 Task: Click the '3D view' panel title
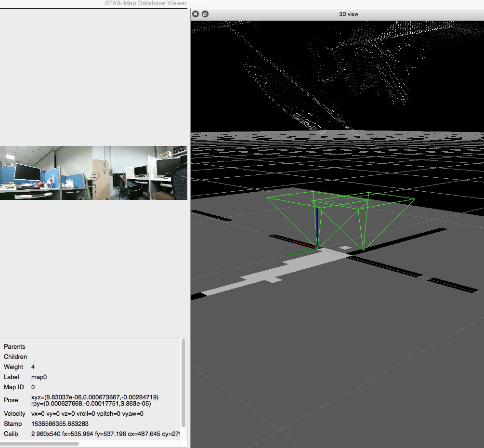[x=349, y=14]
